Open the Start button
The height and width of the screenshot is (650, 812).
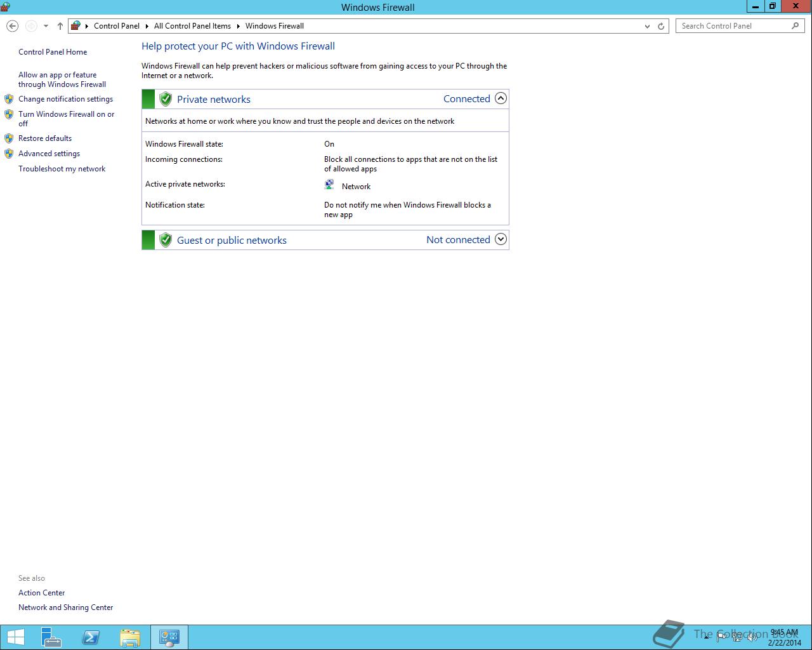pyautogui.click(x=16, y=637)
